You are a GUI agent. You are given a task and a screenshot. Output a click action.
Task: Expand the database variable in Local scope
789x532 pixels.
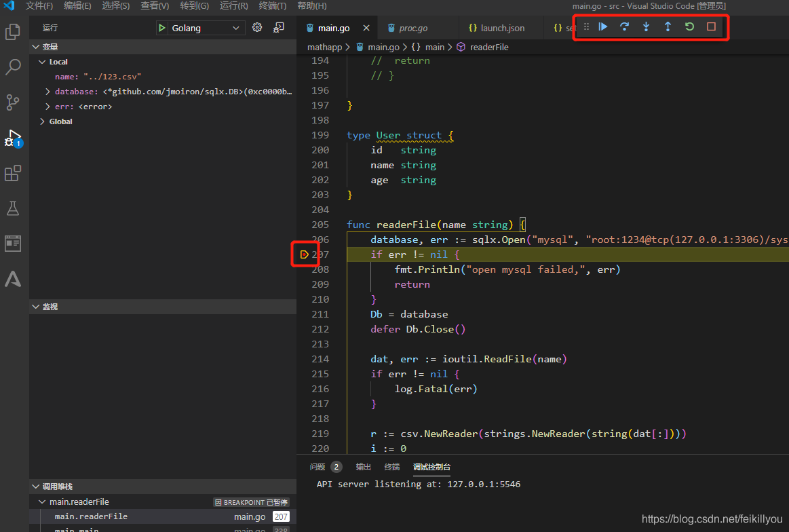(48, 91)
